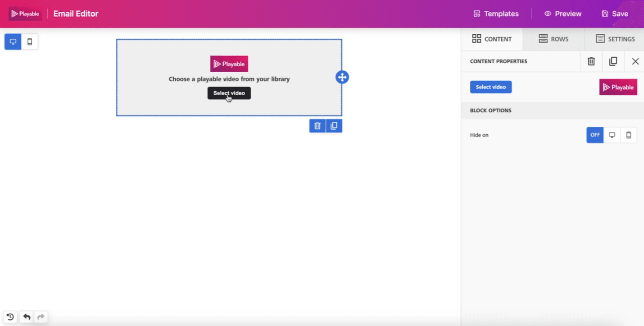Switch to desktop preview mode

[13, 42]
